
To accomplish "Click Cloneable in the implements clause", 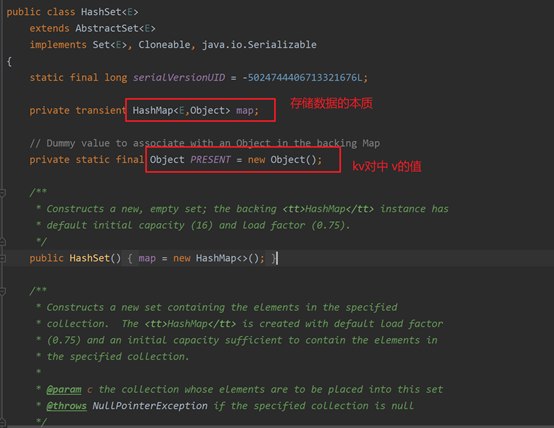I will pyautogui.click(x=164, y=45).
